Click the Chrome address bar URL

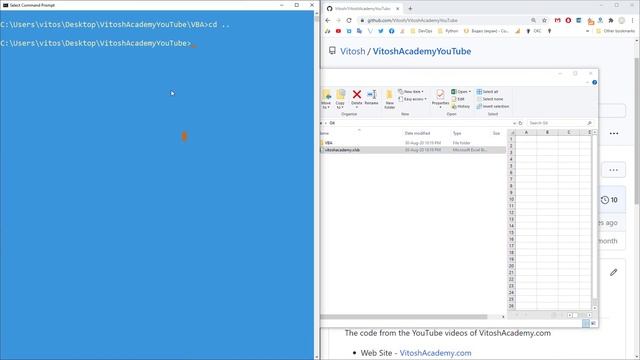pyautogui.click(x=412, y=20)
